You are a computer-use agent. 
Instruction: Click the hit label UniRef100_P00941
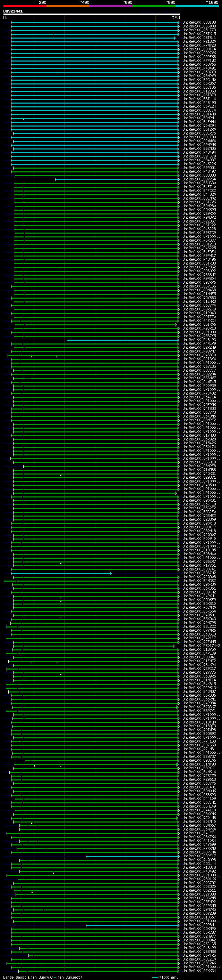pyautogui.click(x=199, y=657)
